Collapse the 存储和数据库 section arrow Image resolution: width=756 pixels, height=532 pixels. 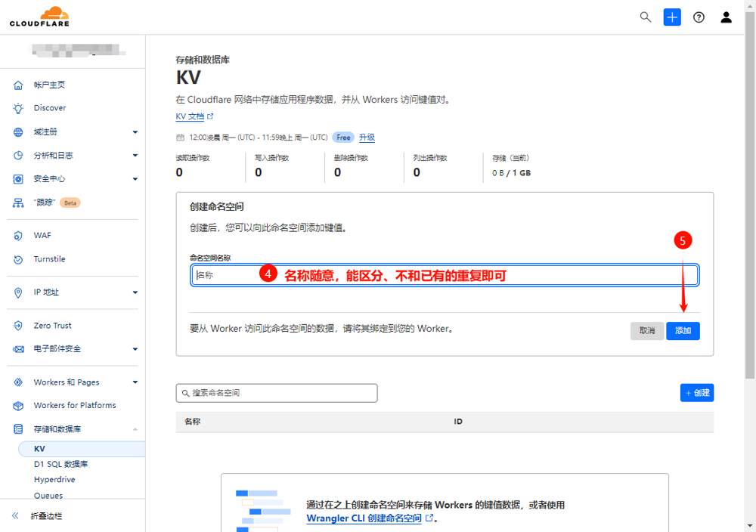point(135,429)
